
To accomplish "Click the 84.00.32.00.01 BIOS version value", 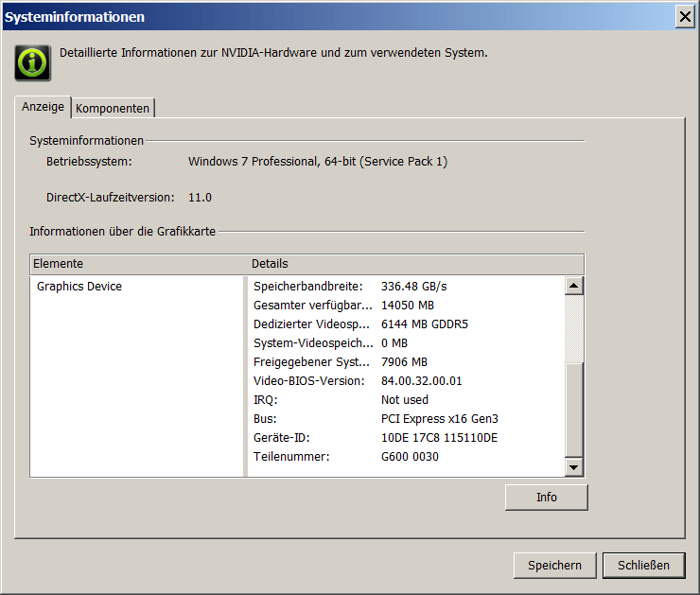I will pos(422,381).
